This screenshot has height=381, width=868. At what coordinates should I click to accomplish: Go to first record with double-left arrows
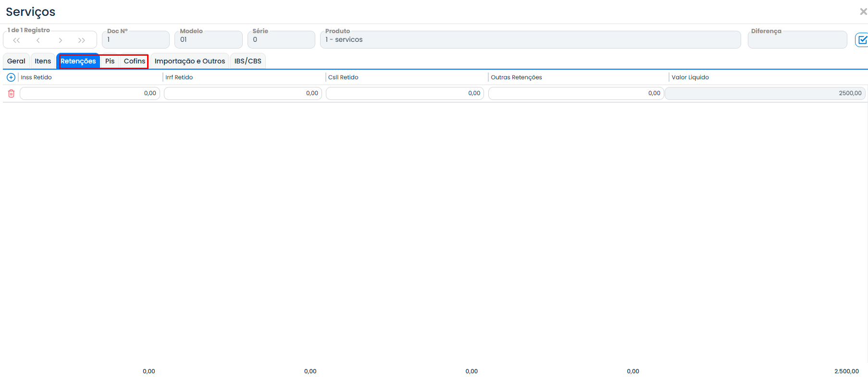click(16, 40)
